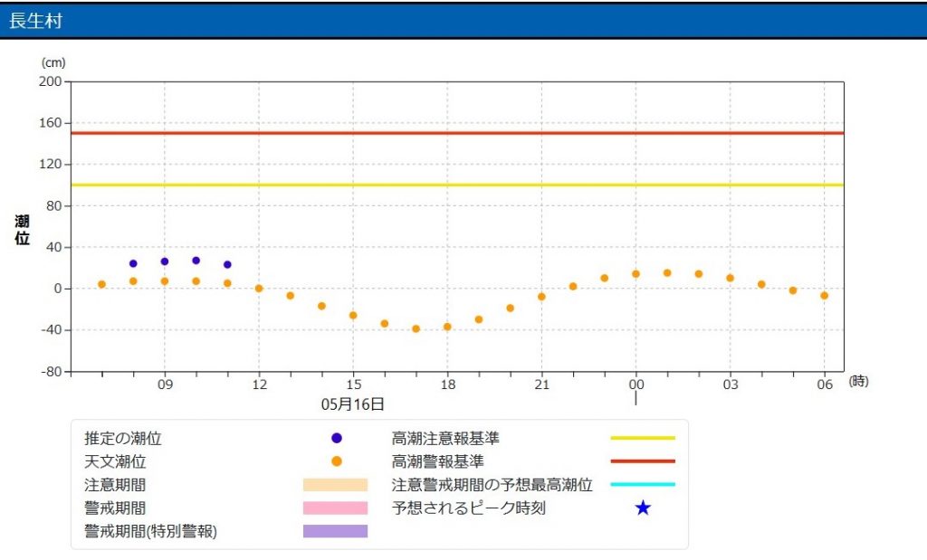Click the 警戒期間(特別警報) purple legend swatch
Viewport: 927px width, 560px height.
[x=335, y=531]
